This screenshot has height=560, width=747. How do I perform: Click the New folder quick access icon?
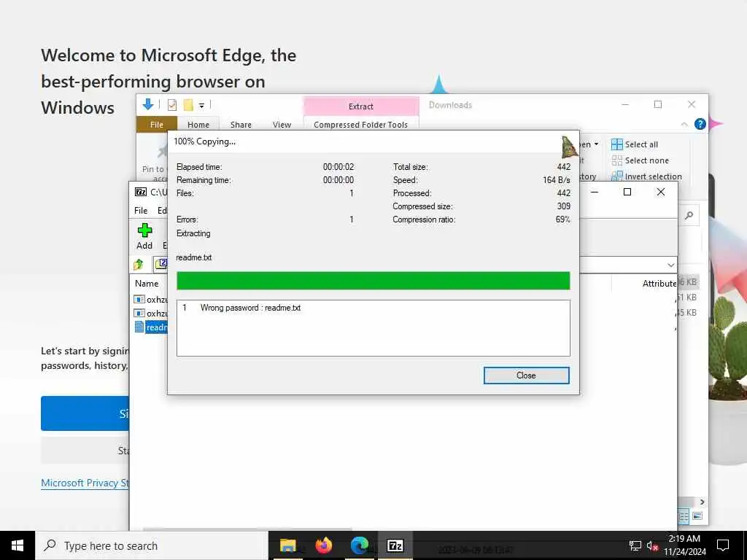tap(188, 105)
